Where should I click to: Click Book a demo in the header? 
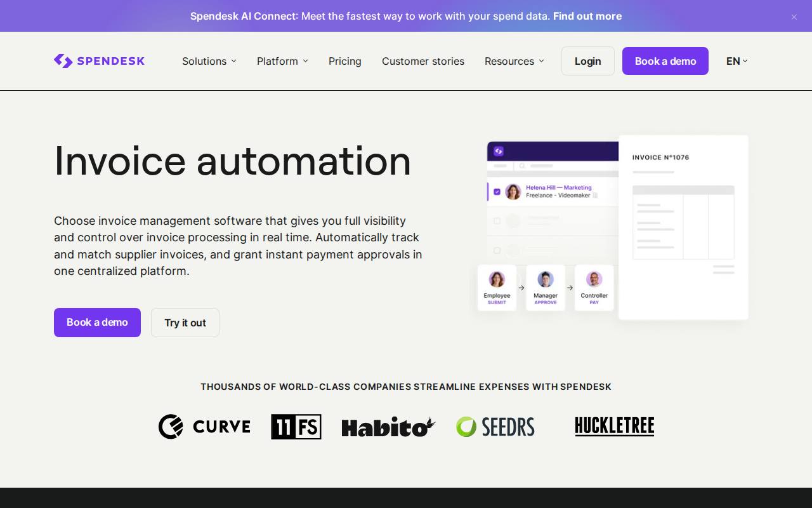665,61
